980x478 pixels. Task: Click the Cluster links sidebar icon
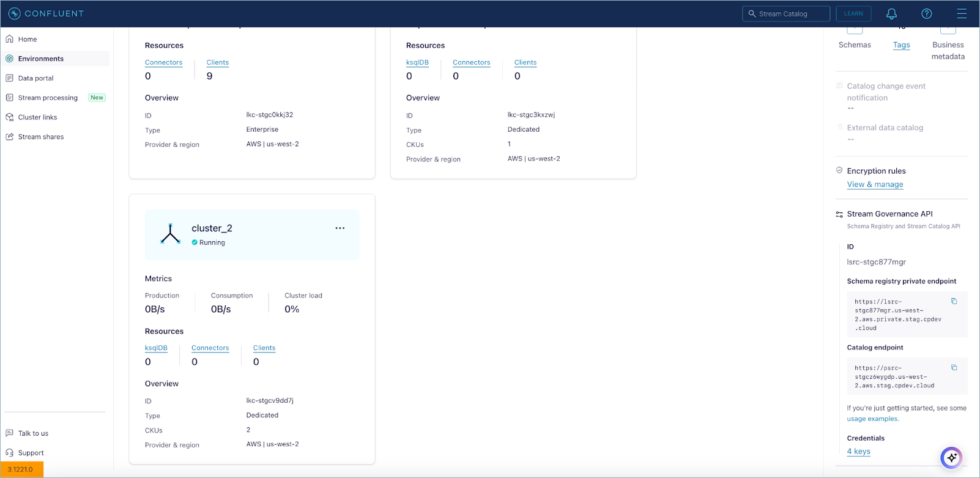pyautogui.click(x=9, y=118)
